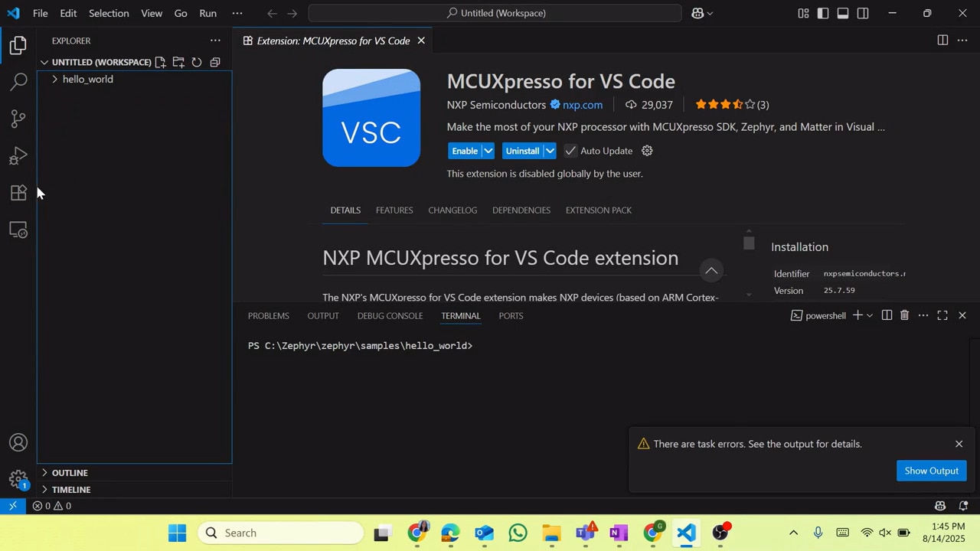
Task: Open the Source Control view
Action: 18,119
